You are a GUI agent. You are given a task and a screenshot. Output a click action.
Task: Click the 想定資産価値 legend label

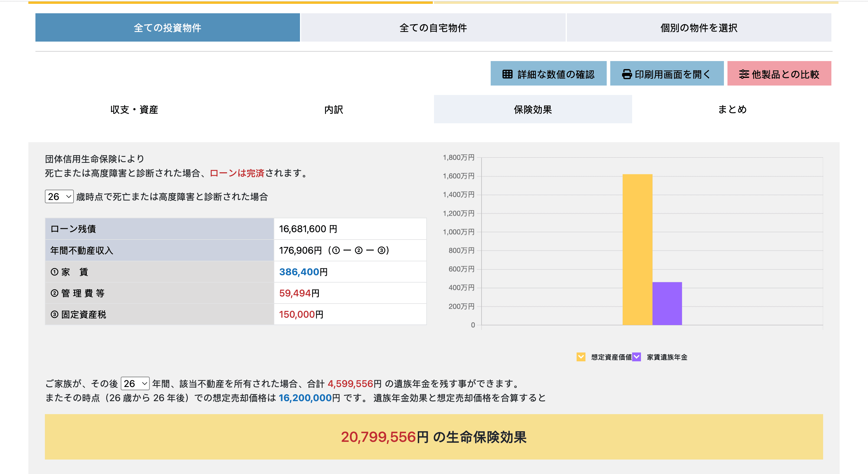pos(611,357)
